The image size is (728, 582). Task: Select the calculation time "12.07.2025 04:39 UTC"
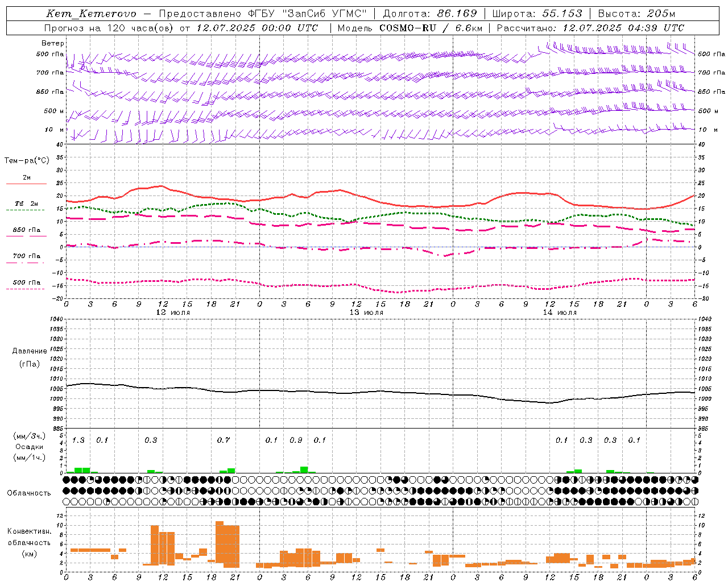coord(623,28)
